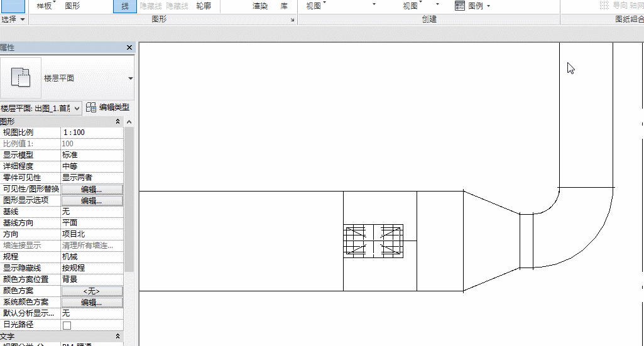Click the 库 ribbon button
Image resolution: width=644 pixels, height=346 pixels.
pyautogui.click(x=284, y=6)
